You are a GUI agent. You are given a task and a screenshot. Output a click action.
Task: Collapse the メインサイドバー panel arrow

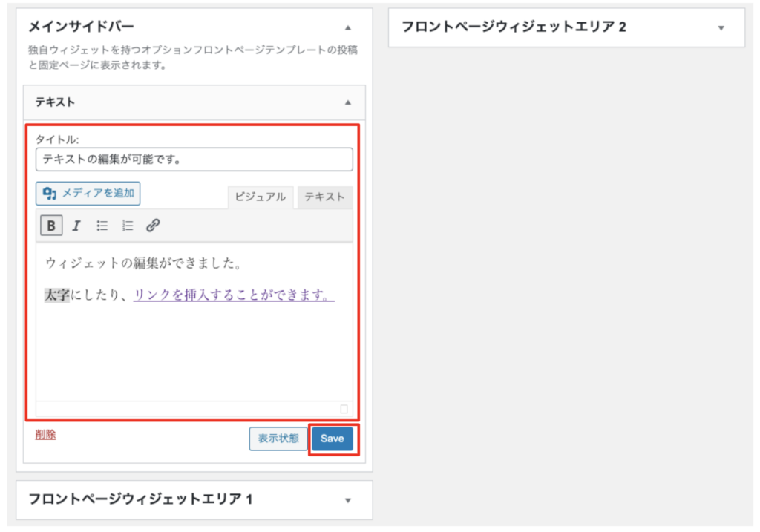click(347, 27)
